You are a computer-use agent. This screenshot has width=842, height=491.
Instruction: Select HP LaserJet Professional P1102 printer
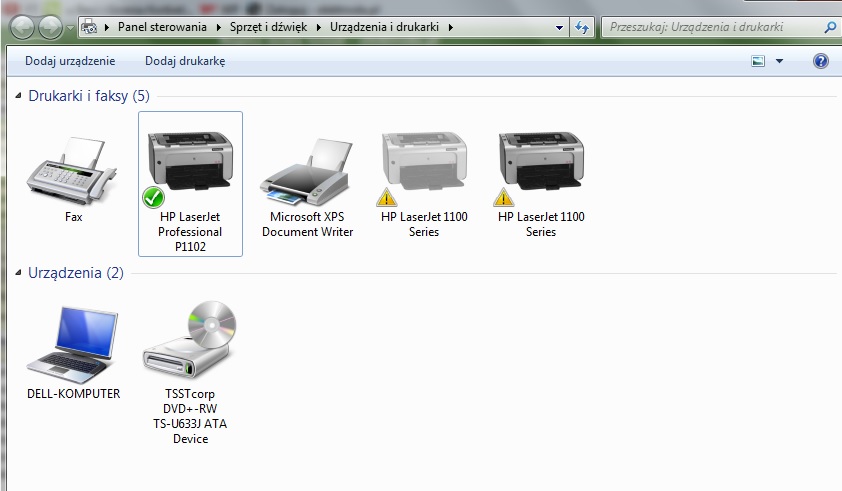click(190, 184)
